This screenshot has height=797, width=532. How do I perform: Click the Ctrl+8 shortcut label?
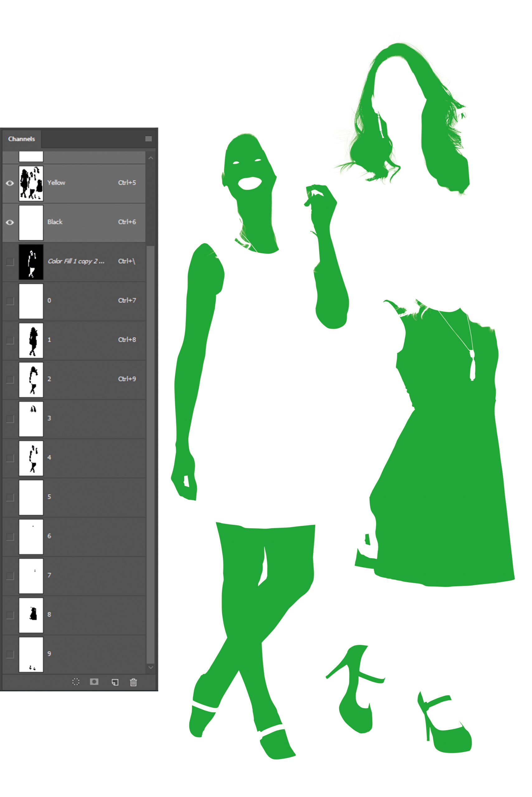[127, 340]
